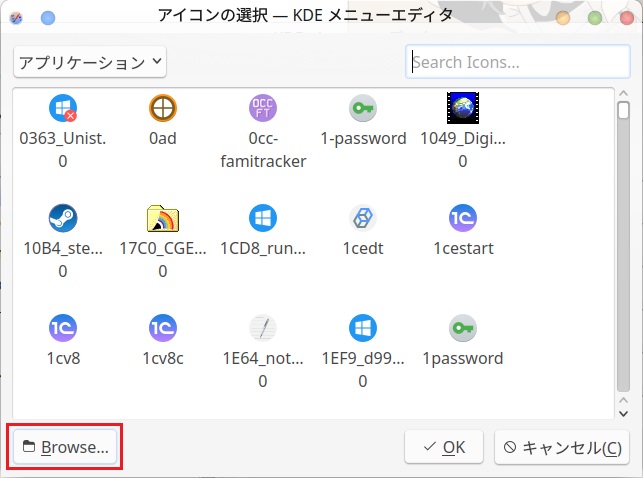Pick the 1cestart icon
The image size is (643, 478).
[x=462, y=218]
